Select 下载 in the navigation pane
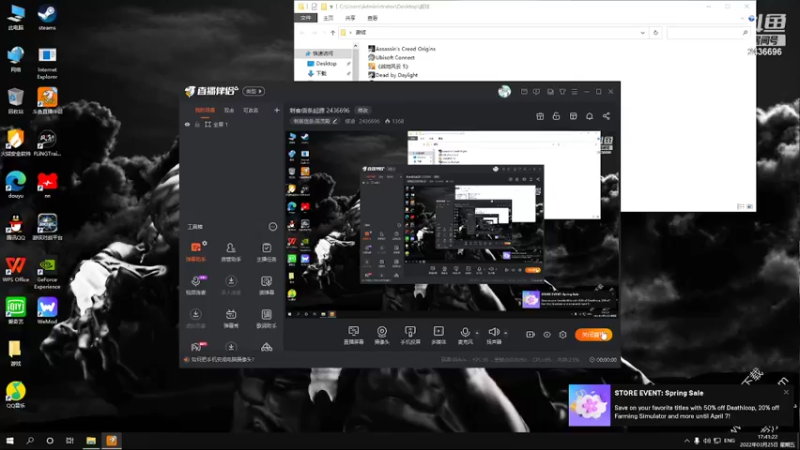The height and width of the screenshot is (450, 800). tap(321, 73)
